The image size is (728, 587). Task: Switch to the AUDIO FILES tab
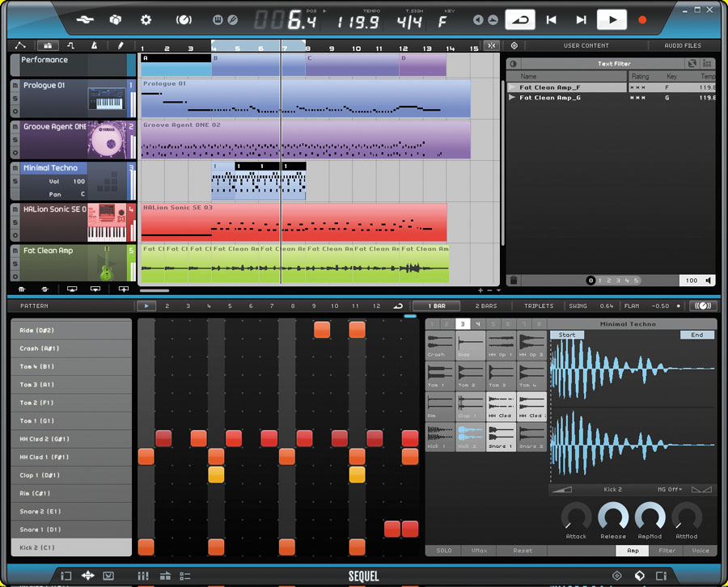coord(683,45)
